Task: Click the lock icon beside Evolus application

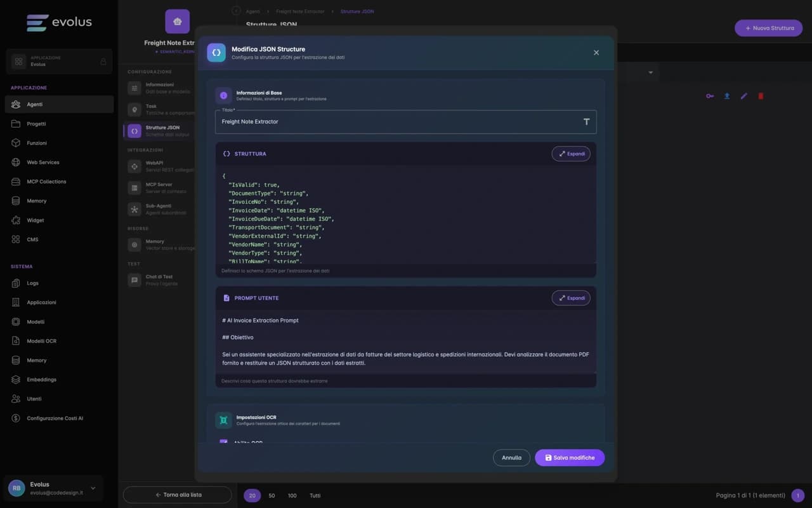Action: click(103, 62)
